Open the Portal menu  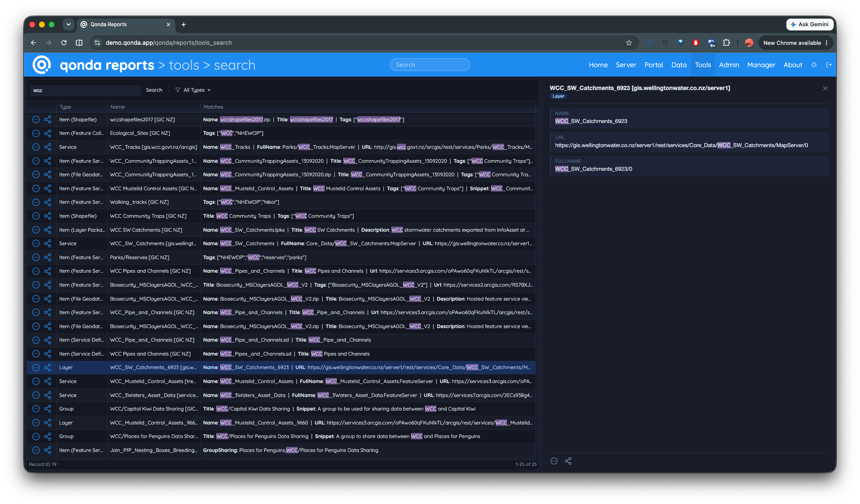[653, 65]
